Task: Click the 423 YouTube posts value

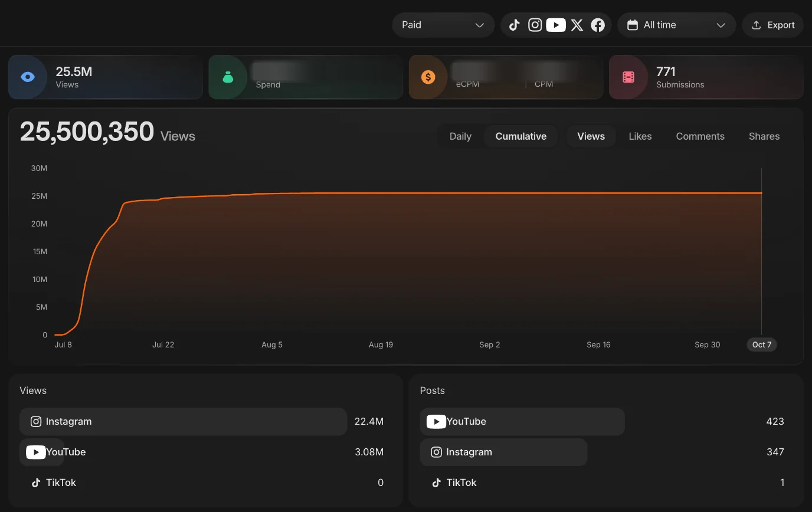Action: tap(775, 421)
